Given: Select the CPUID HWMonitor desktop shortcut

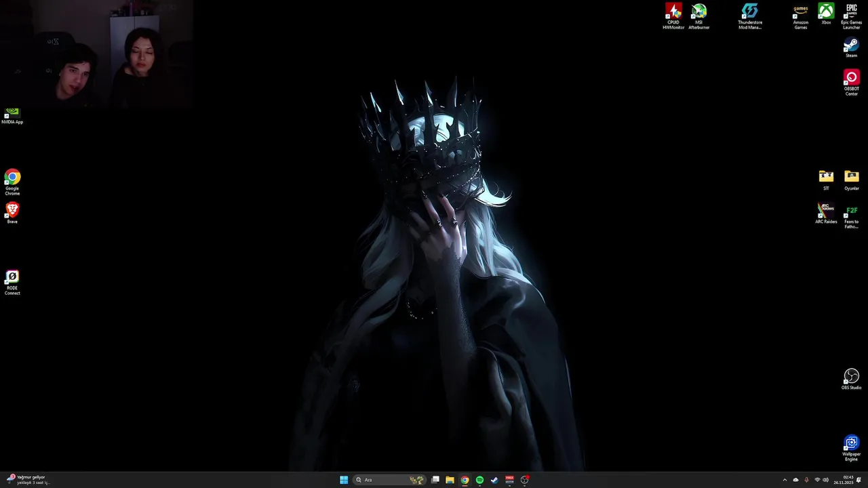Looking at the screenshot, I should (x=673, y=16).
